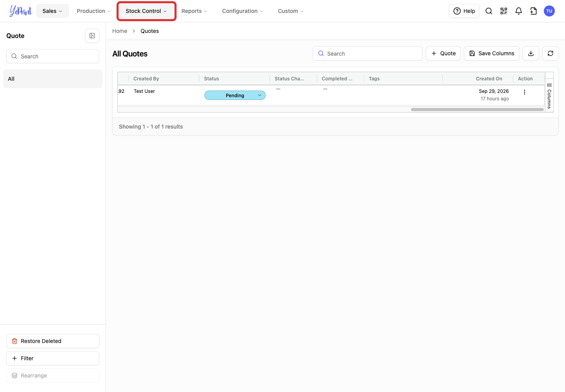This screenshot has height=392, width=565.
Task: Sort by Created By column header
Action: 146,79
